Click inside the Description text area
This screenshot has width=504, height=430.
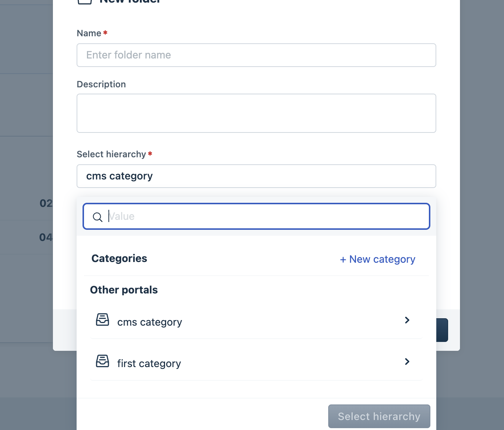point(256,113)
